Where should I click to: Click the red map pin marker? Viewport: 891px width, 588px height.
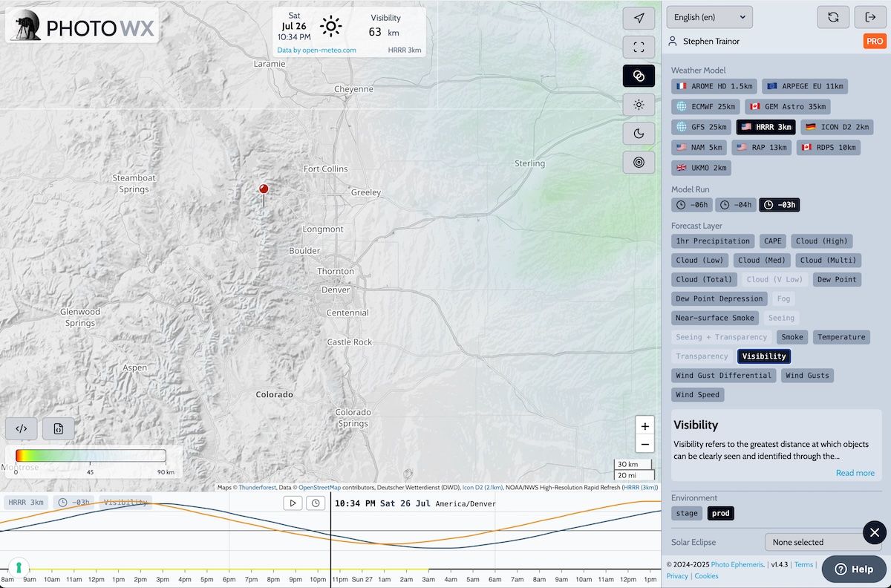click(x=264, y=191)
